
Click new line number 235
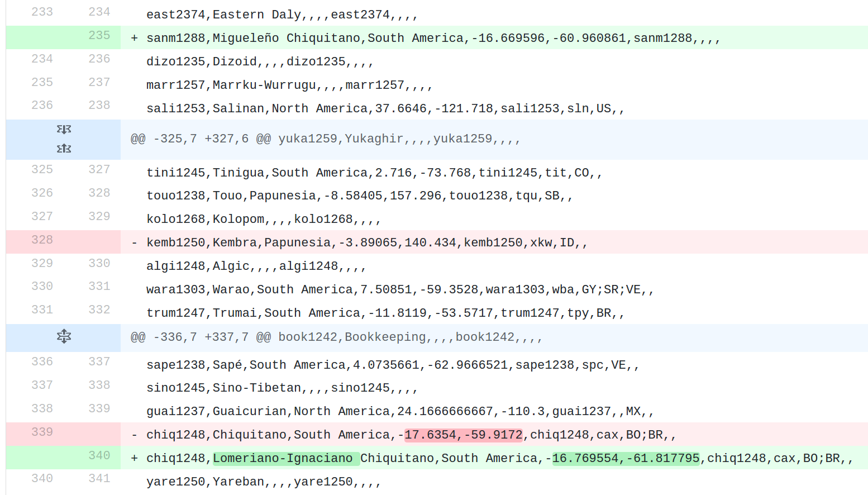99,35
